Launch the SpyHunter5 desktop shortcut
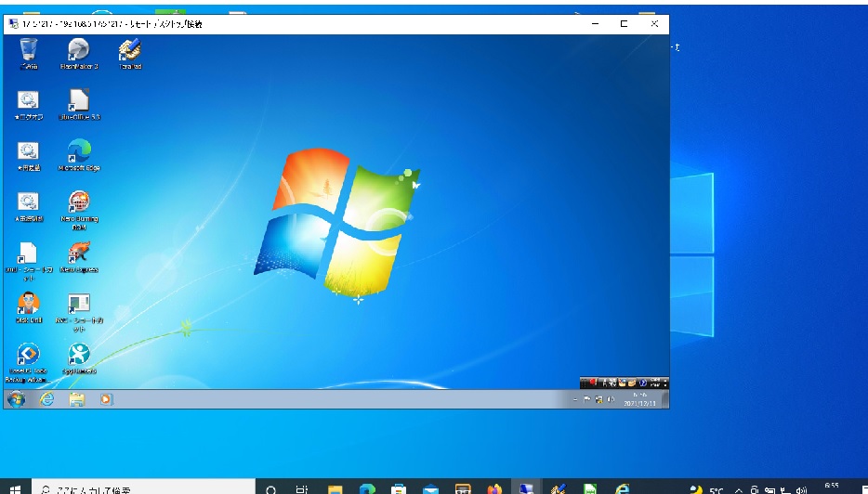This screenshot has height=494, width=868. click(79, 358)
